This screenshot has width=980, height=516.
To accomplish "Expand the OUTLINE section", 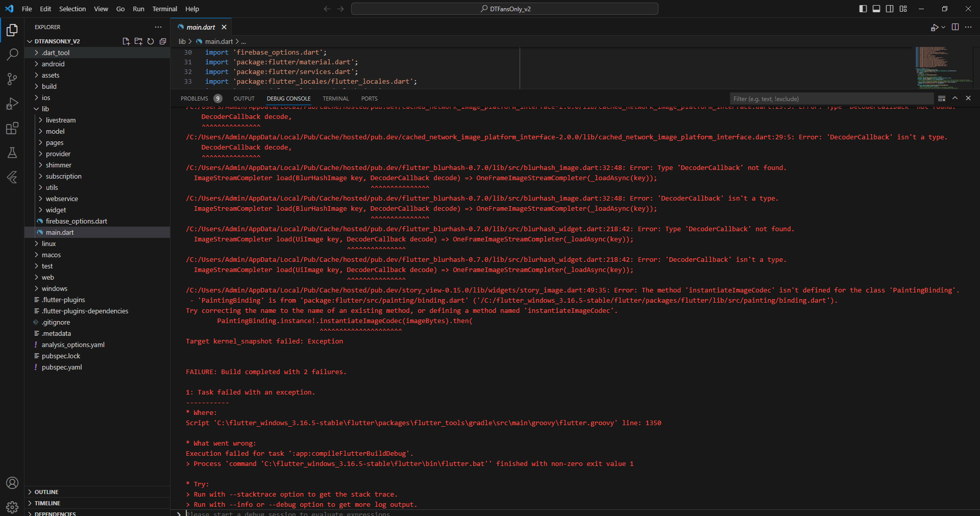I will pyautogui.click(x=97, y=492).
